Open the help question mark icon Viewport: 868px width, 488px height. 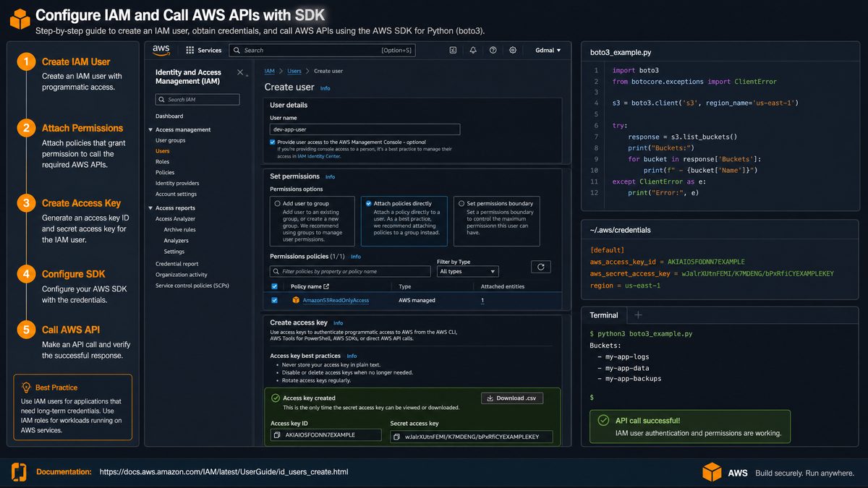493,51
